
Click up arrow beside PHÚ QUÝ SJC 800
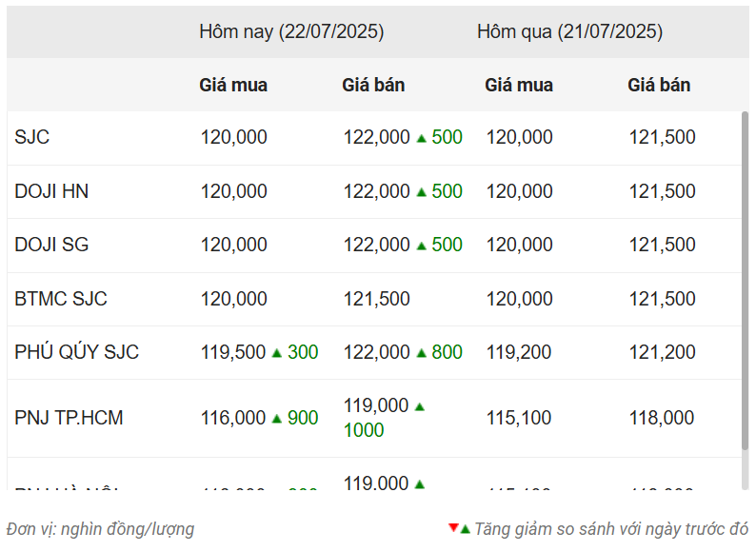coord(421,353)
